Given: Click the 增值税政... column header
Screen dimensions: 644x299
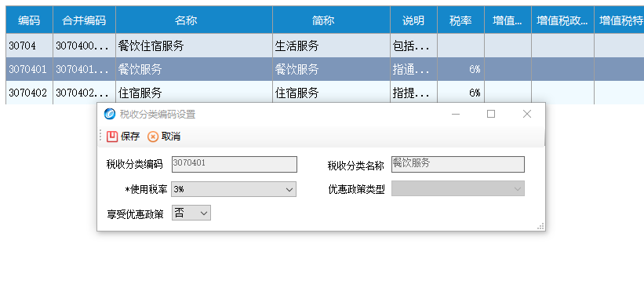Looking at the screenshot, I should click(562, 20).
